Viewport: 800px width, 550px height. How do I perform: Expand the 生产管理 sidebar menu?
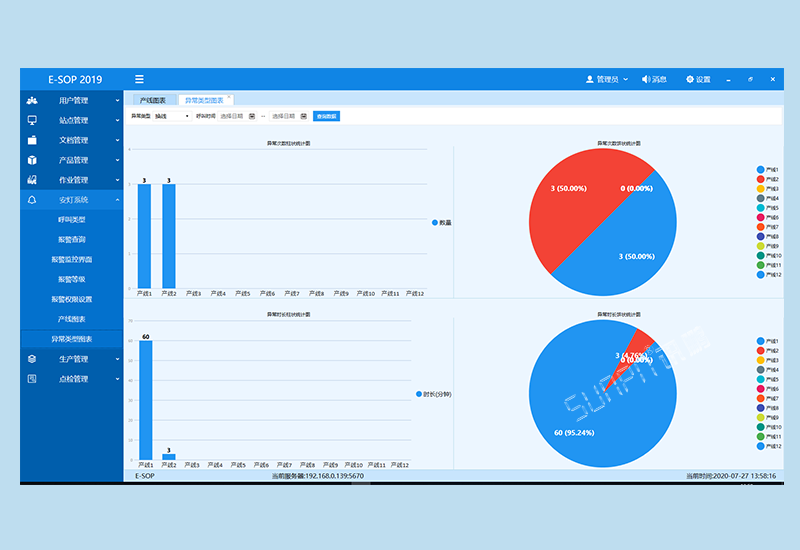[73, 359]
